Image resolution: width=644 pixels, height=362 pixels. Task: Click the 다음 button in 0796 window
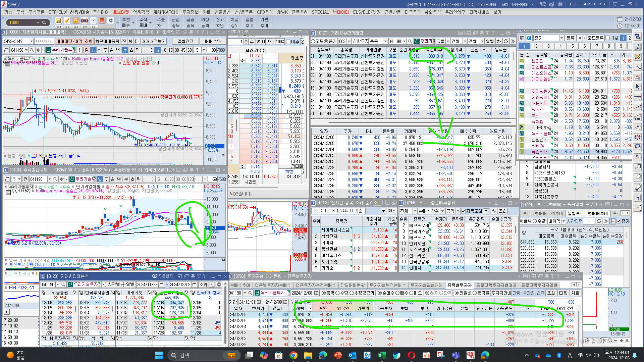coord(563,293)
